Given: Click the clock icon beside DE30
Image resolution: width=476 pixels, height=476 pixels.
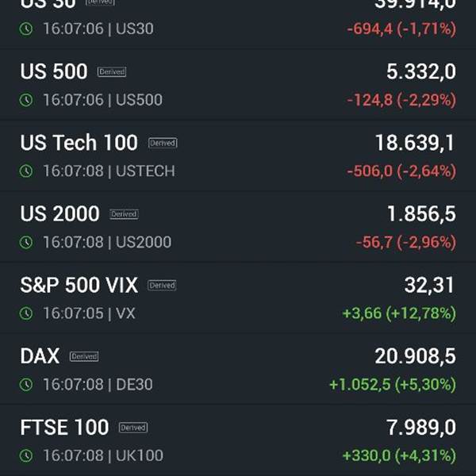Looking at the screenshot, I should pyautogui.click(x=26, y=384).
